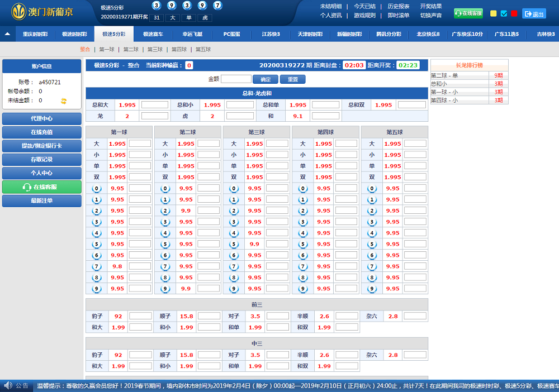Viewport: 559px width, 392px height.
Task: Choose the yellow theme color swatch
Action: coord(494,14)
